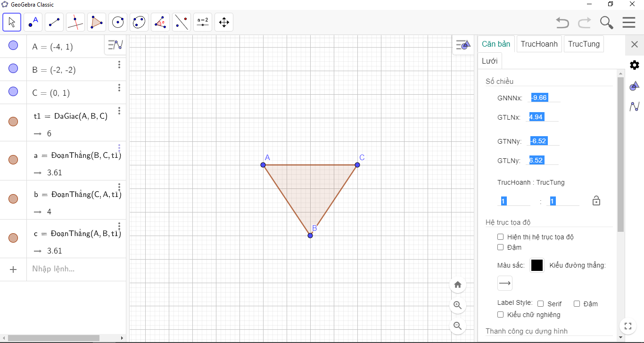Image resolution: width=644 pixels, height=343 pixels.
Task: Check the 'Kiểu chữ nghiêng' option
Action: pyautogui.click(x=501, y=315)
